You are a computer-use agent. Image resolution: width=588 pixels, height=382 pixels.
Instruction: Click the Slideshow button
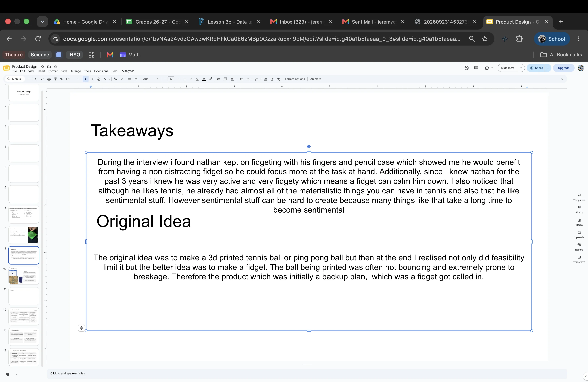point(508,68)
